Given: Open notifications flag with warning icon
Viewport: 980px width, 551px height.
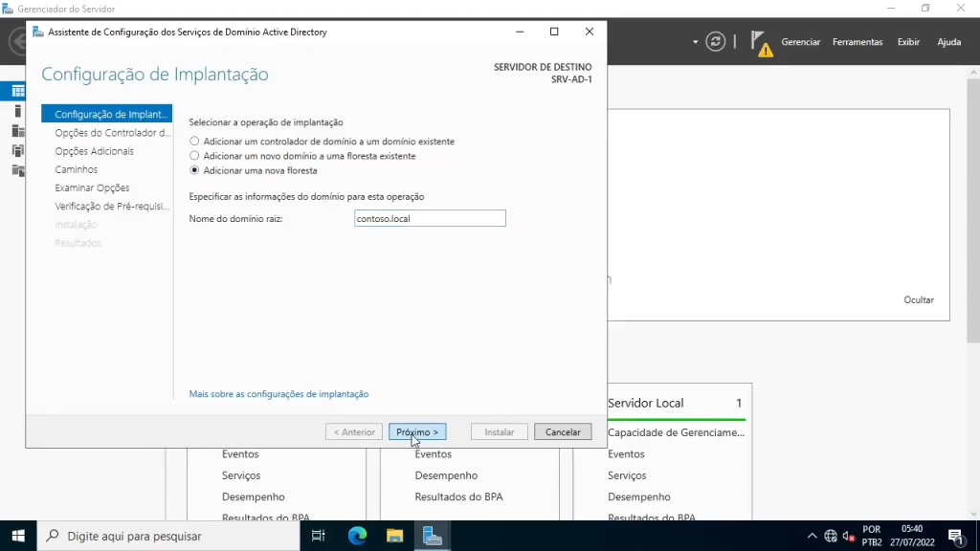Looking at the screenshot, I should coord(761,44).
